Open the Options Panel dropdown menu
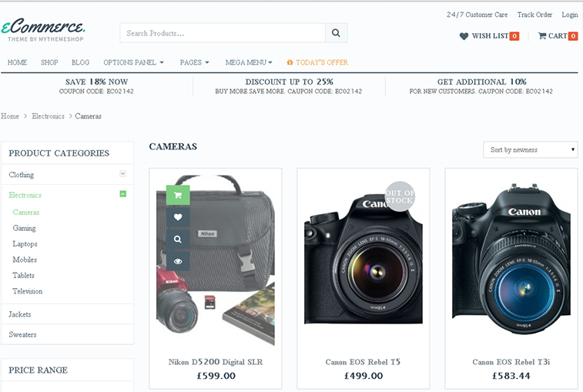583x392 pixels. [133, 62]
